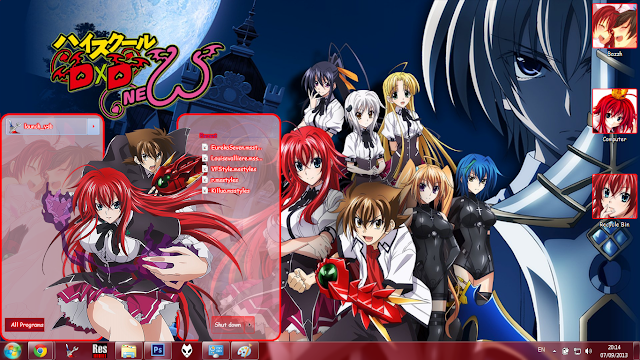Open the Control Panel taskbar icon
The height and width of the screenshot is (360, 640).
click(x=216, y=351)
